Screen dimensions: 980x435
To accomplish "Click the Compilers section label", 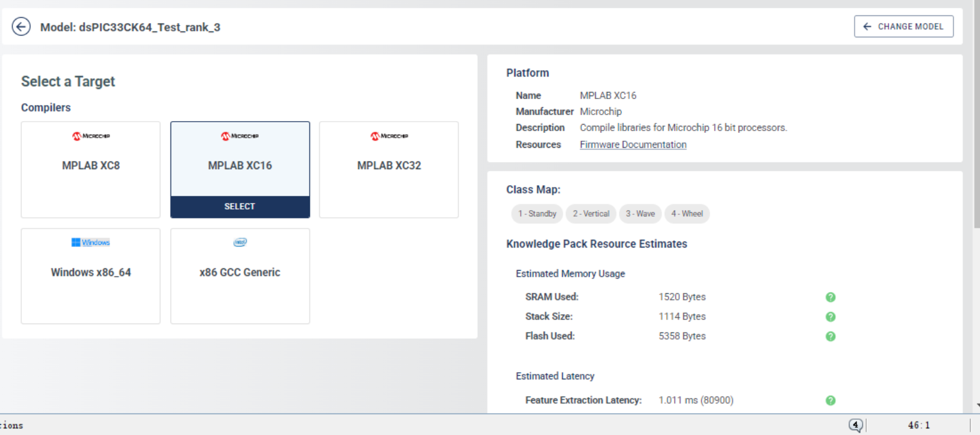I will point(46,107).
